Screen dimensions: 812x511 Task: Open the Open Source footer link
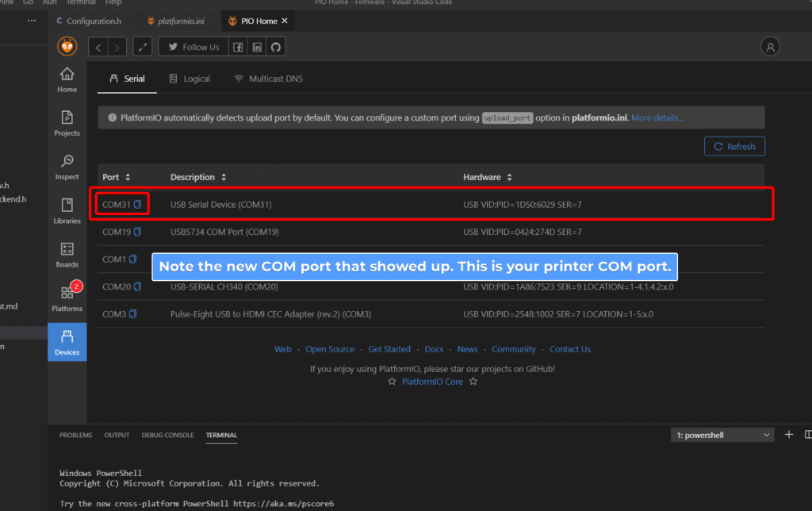(330, 349)
